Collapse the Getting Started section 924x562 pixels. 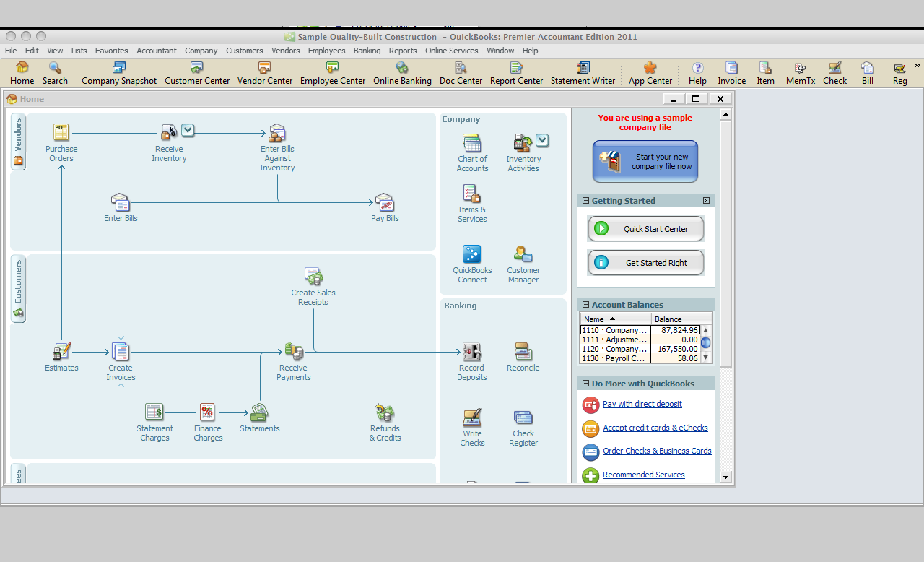[x=586, y=201]
